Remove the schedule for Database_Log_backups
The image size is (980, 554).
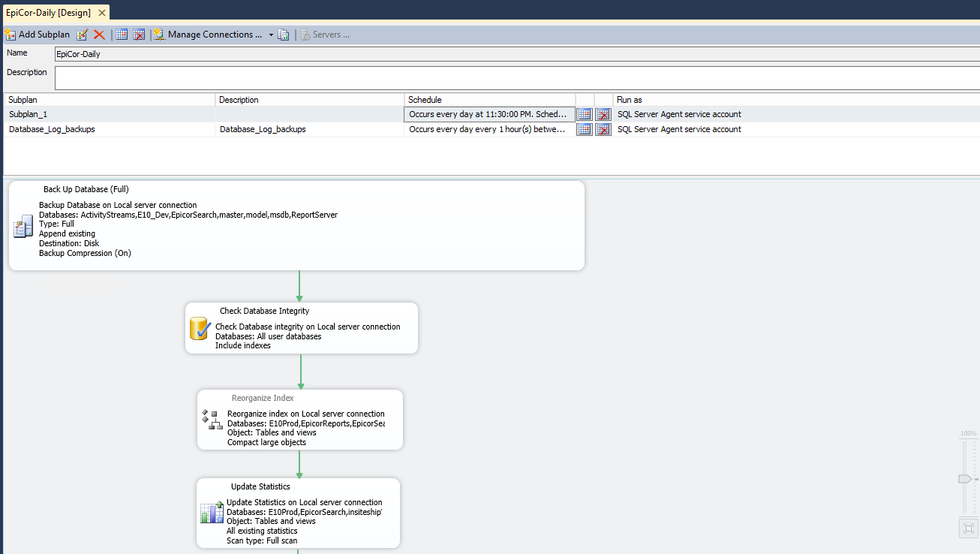tap(603, 129)
